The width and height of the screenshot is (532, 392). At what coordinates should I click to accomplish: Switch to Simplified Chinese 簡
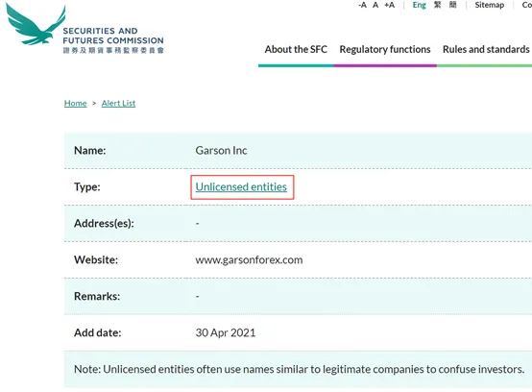point(453,5)
